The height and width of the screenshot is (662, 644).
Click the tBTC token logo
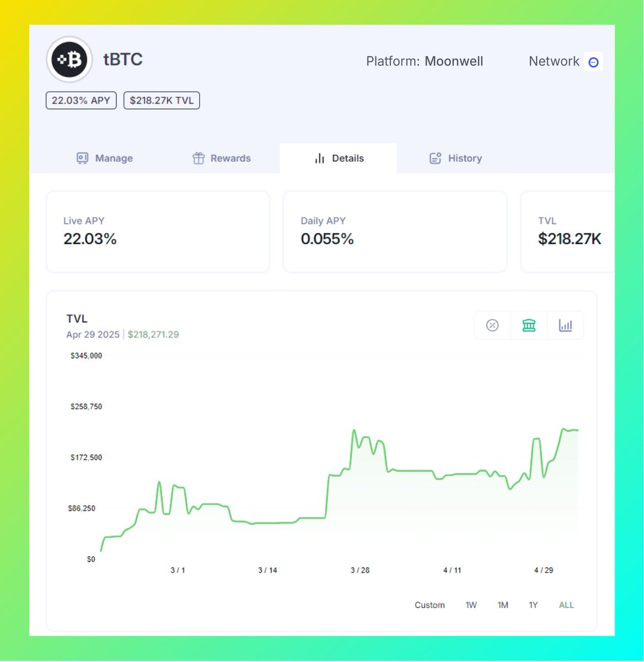[x=69, y=59]
